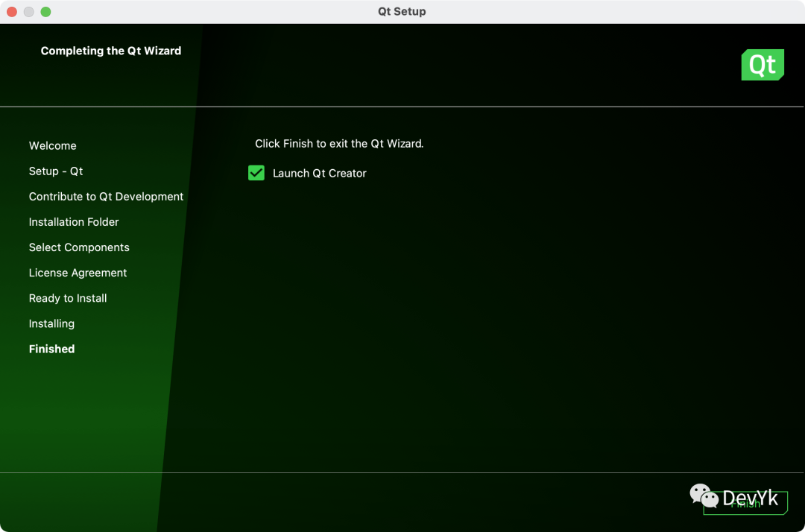Select the Setup - Qt step
The height and width of the screenshot is (532, 805).
tap(55, 171)
